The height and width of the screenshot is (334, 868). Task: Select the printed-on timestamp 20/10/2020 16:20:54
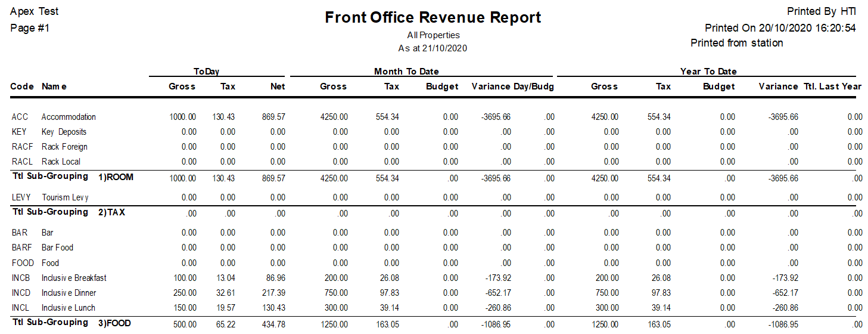807,28
